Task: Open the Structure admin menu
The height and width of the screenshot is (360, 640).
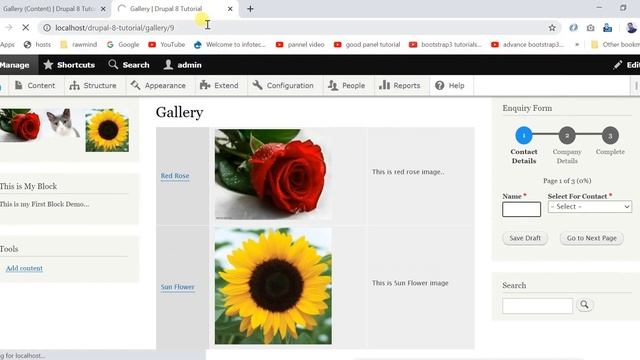Action: 93,85
